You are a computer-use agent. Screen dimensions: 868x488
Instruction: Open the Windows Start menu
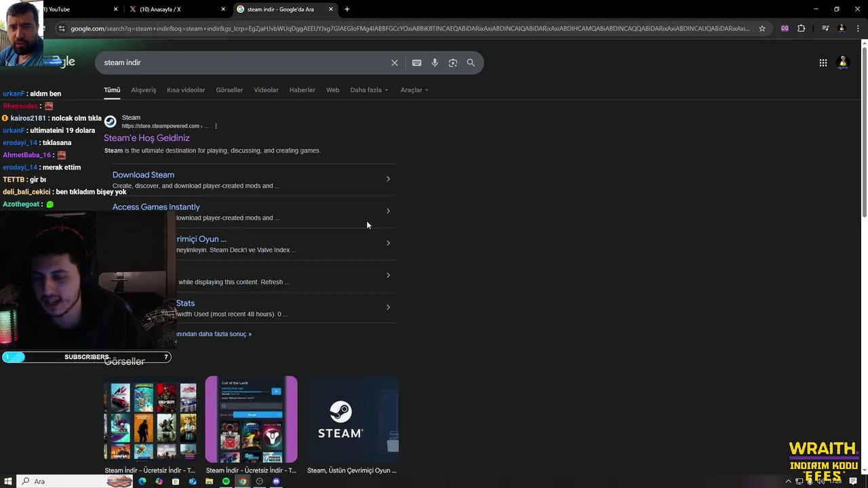(7, 481)
